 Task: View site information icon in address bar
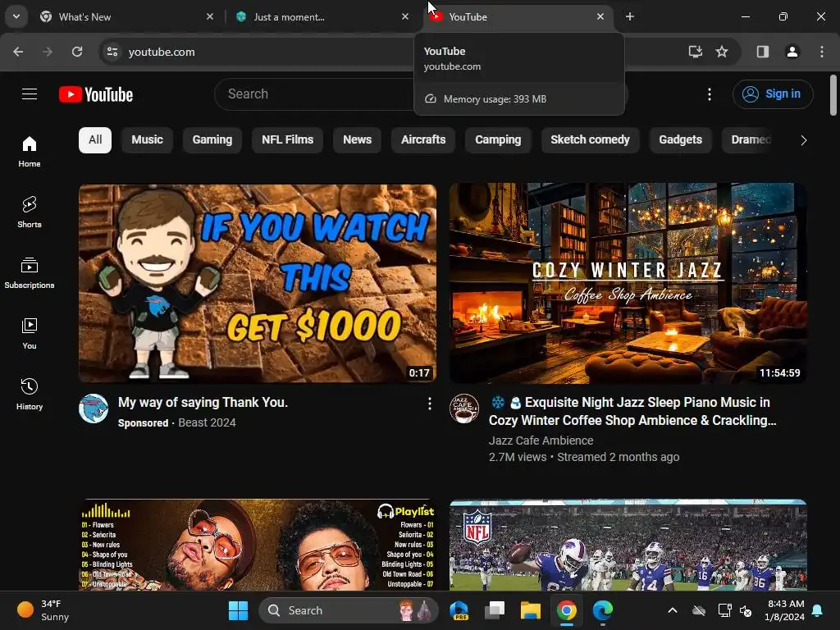tap(112, 52)
